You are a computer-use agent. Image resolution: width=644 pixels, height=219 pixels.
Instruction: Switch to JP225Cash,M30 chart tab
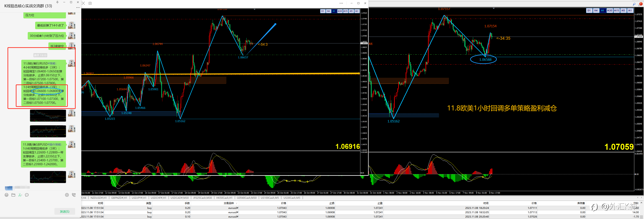[202, 198]
